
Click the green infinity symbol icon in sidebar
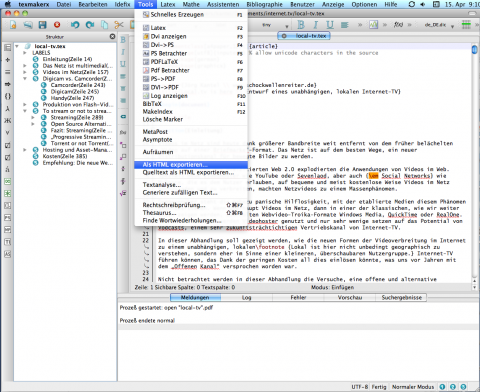point(7,182)
